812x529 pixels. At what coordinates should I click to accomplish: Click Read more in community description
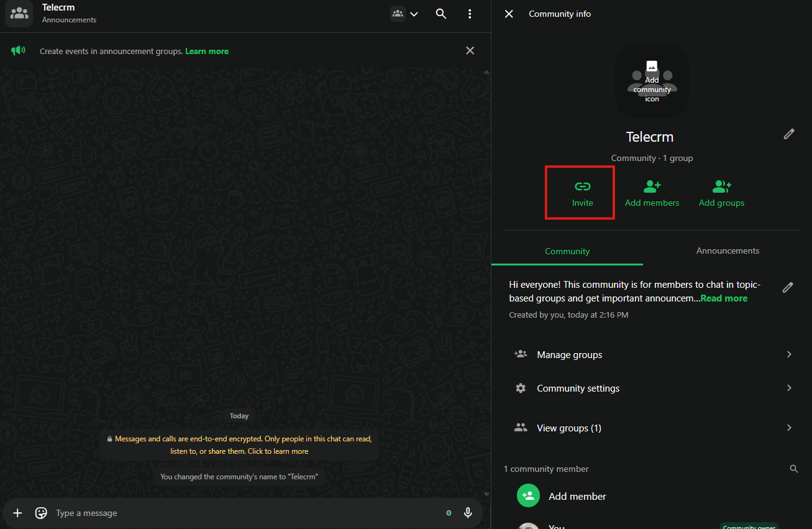coord(724,298)
